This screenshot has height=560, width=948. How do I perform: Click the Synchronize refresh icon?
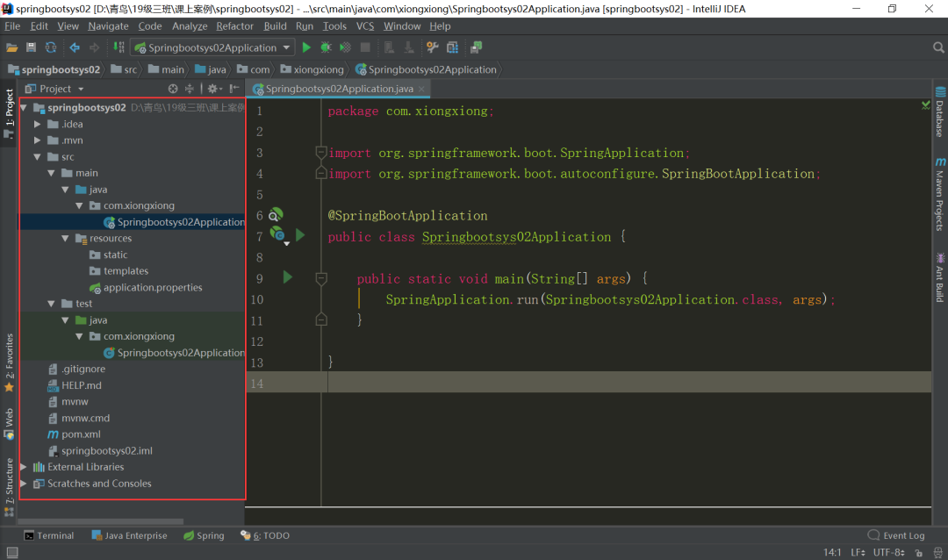tap(51, 47)
